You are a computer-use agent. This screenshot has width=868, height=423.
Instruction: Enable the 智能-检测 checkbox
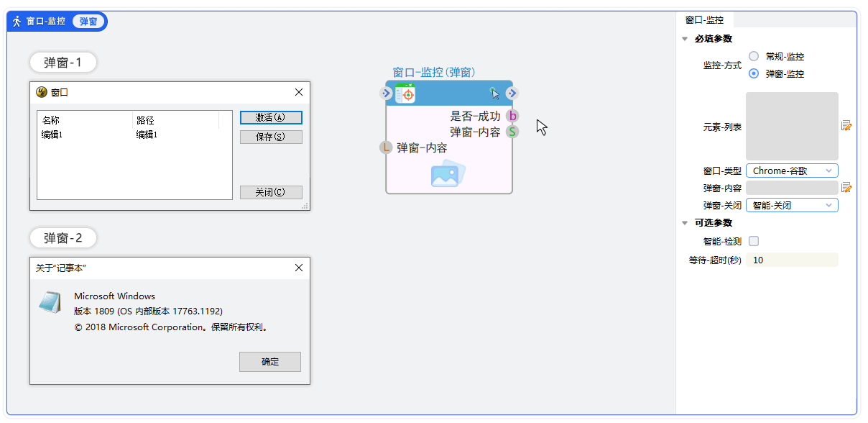point(753,241)
